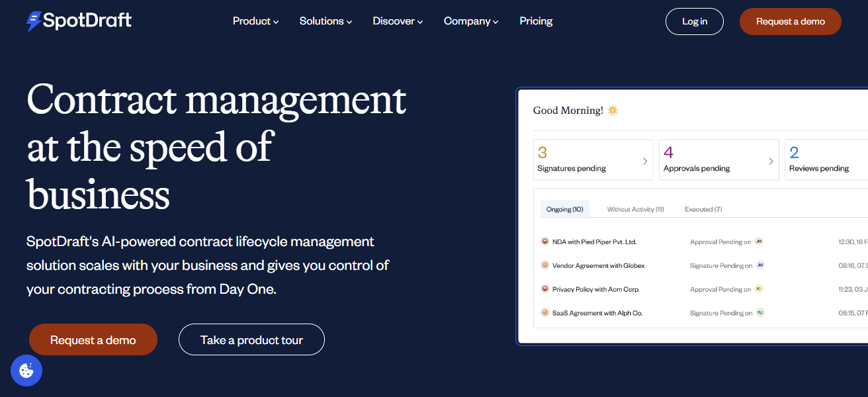This screenshot has height=397, width=868.
Task: Open the Pricing page
Action: (536, 21)
